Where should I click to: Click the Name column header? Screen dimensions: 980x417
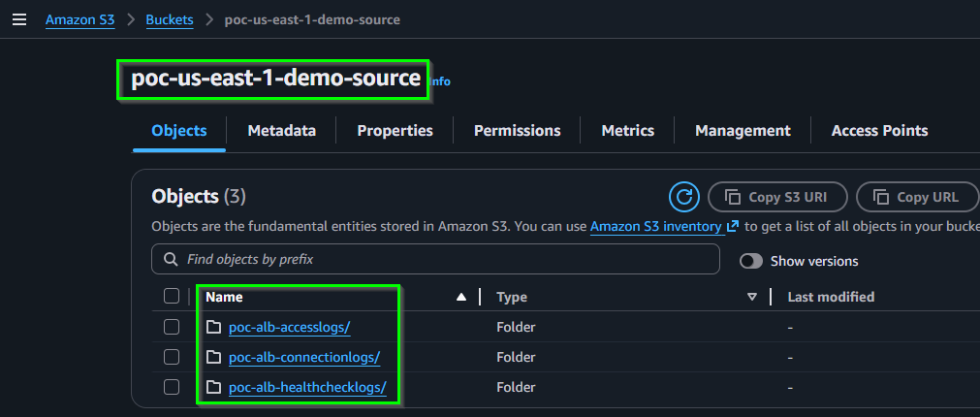pos(224,297)
